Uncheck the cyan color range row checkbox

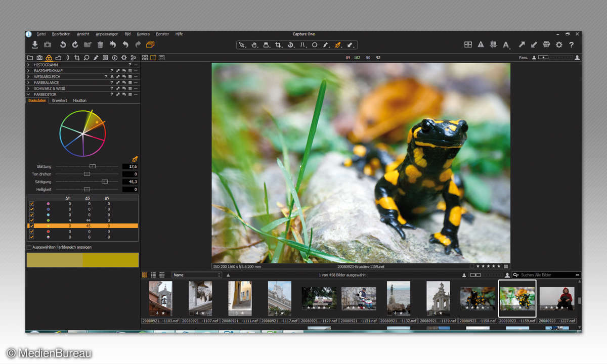click(31, 214)
